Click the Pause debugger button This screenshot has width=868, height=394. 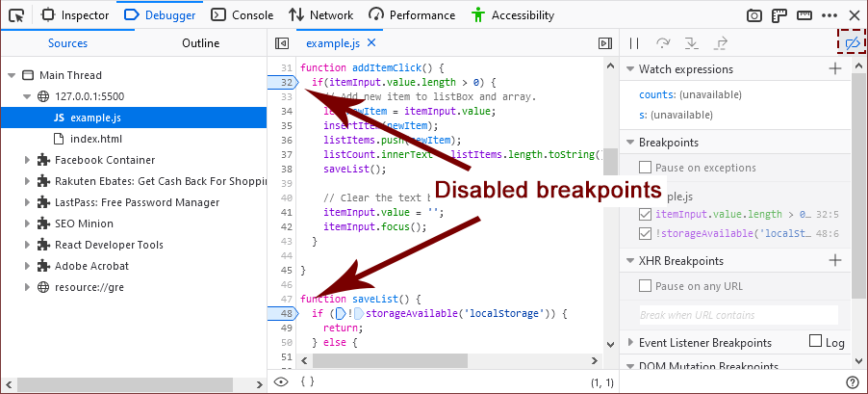pyautogui.click(x=634, y=43)
